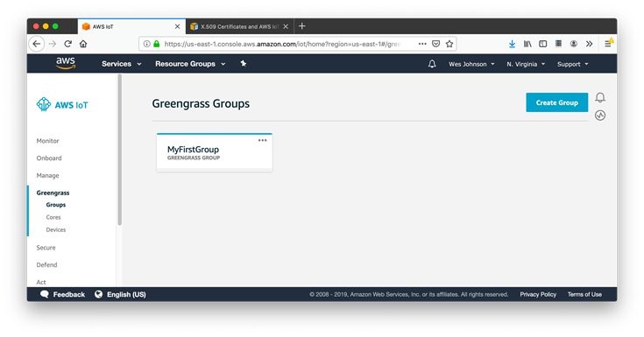
Task: Open the activity pulse icon on the right side
Action: point(600,116)
